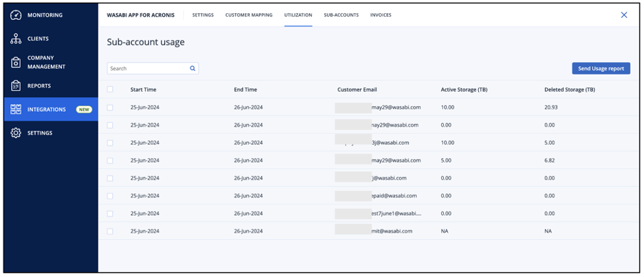Click the search magnifier icon
Viewport: 644px width, 277px height.
click(x=192, y=68)
